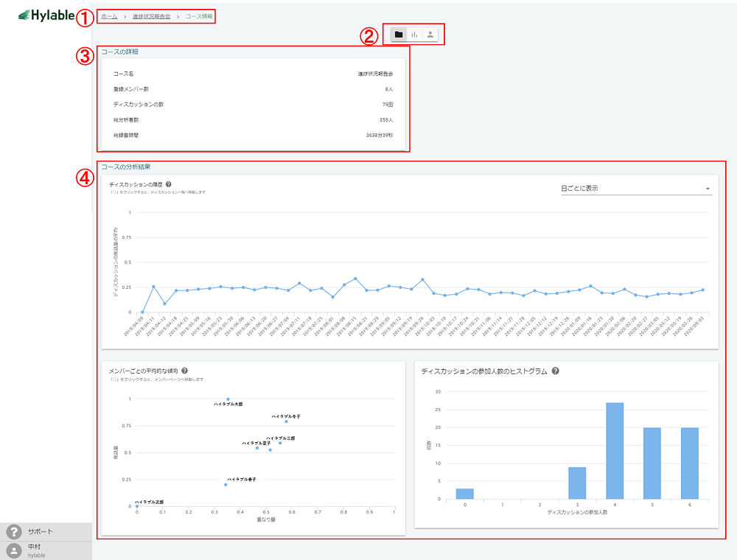This screenshot has height=560, width=737.
Task: Open 進捗状況報告会 breadcrumb link
Action: coord(151,16)
